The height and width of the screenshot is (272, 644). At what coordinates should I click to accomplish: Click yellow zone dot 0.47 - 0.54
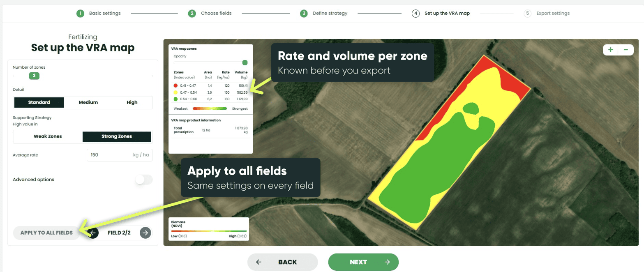pos(175,92)
